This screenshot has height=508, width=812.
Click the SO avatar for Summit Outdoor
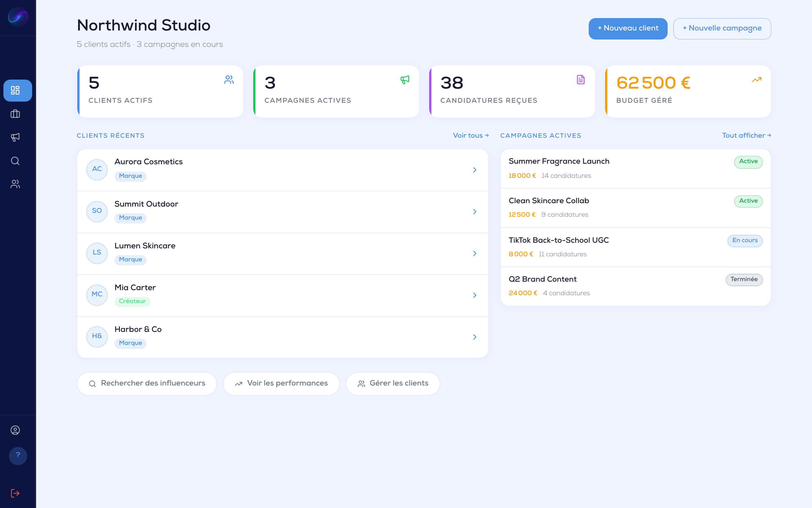(97, 211)
